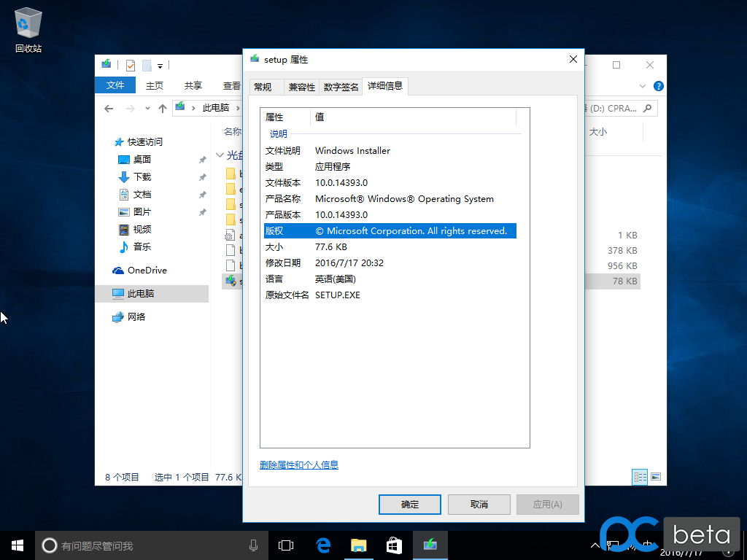This screenshot has height=560, width=747.
Task: Select OneDrive in the navigation pane
Action: click(x=147, y=271)
